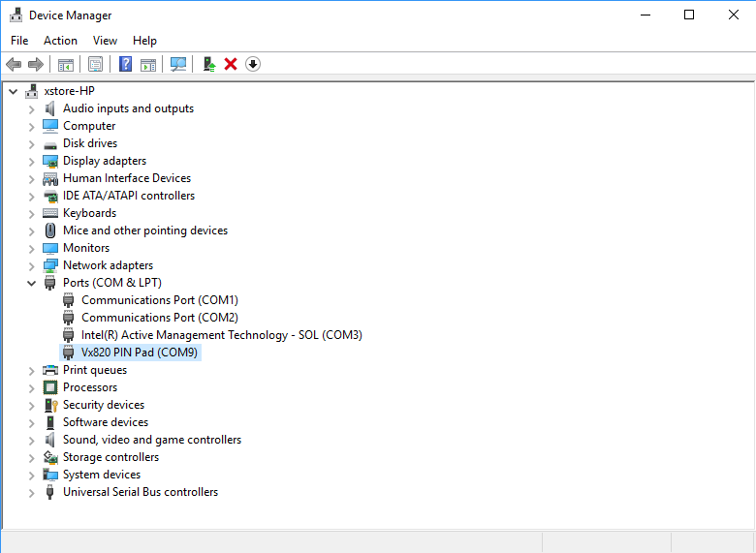The image size is (756, 553).
Task: Toggle the show/hide console tree icon
Action: [x=66, y=64]
